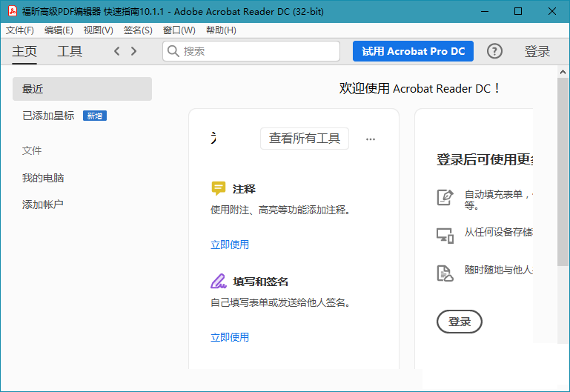Select 已添加星标 in the sidebar
Image resolution: width=570 pixels, height=392 pixels.
[x=48, y=116]
